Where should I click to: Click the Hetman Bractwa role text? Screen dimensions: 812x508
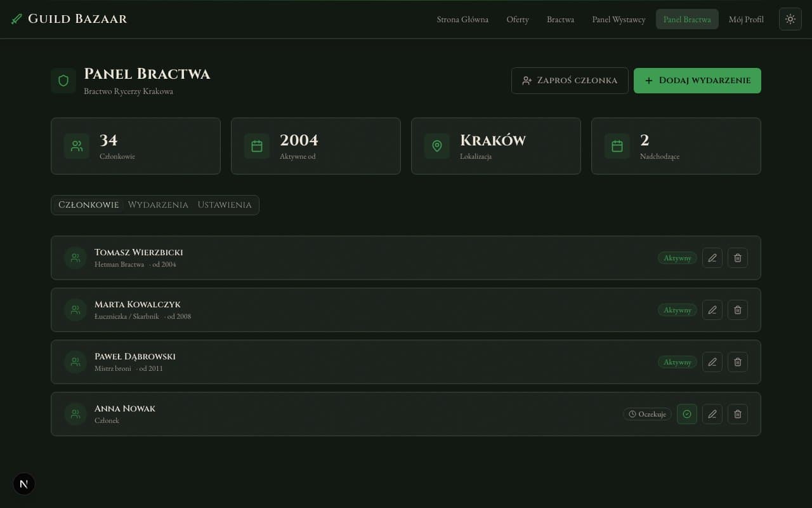click(x=119, y=264)
